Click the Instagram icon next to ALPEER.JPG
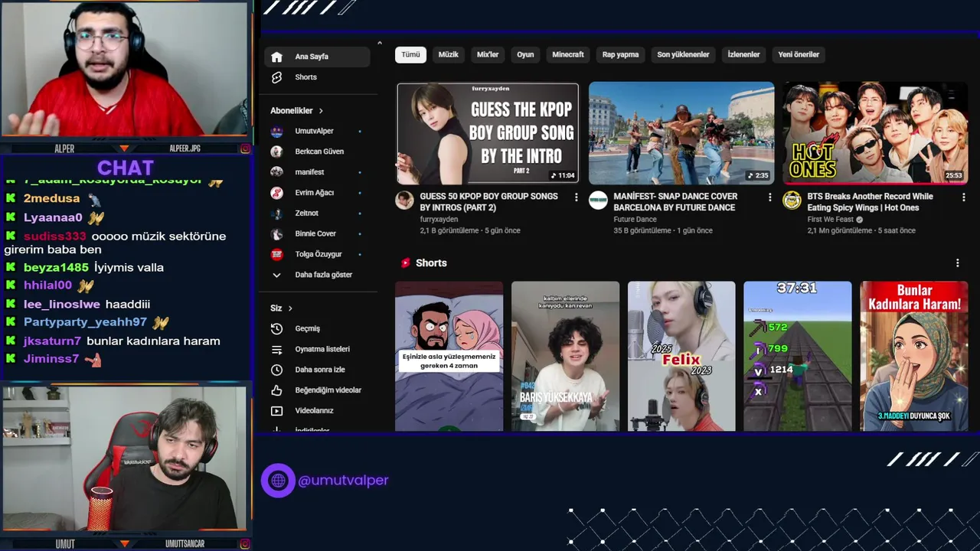The width and height of the screenshot is (980, 551). pos(245,148)
